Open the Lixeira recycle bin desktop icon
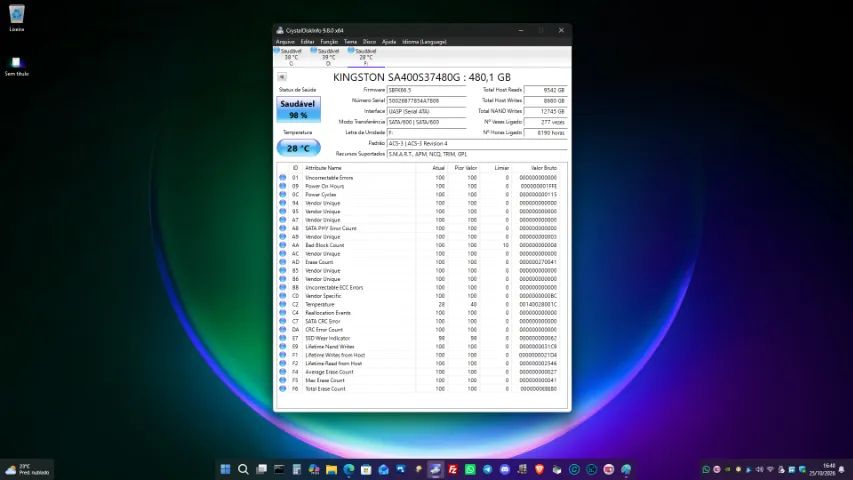853x480 pixels. click(16, 17)
